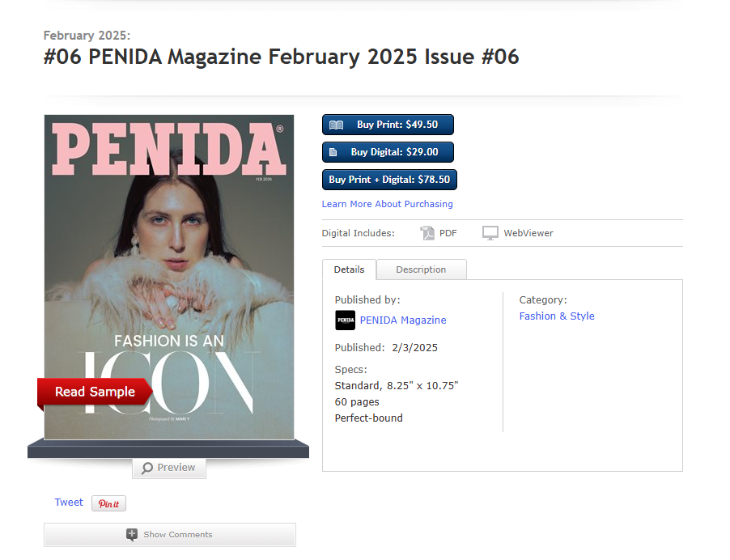Click the PDF file icon
Screen dimensions: 730x560
427,233
